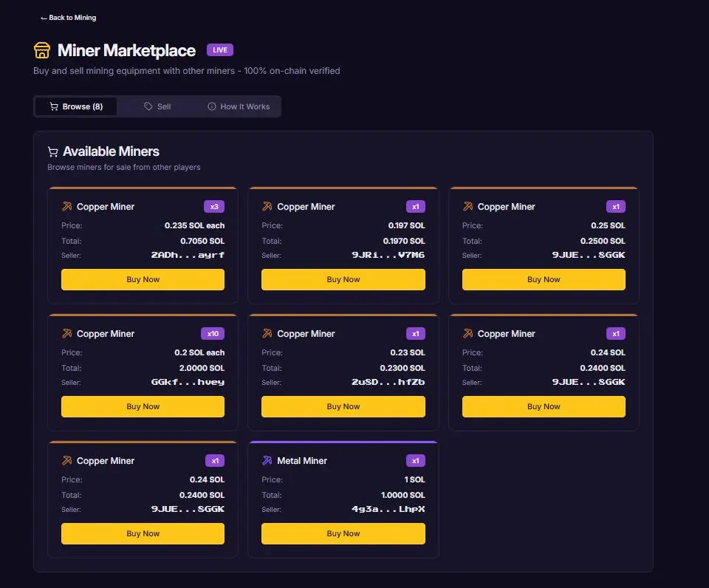Open the How It Works tab

pyautogui.click(x=239, y=106)
